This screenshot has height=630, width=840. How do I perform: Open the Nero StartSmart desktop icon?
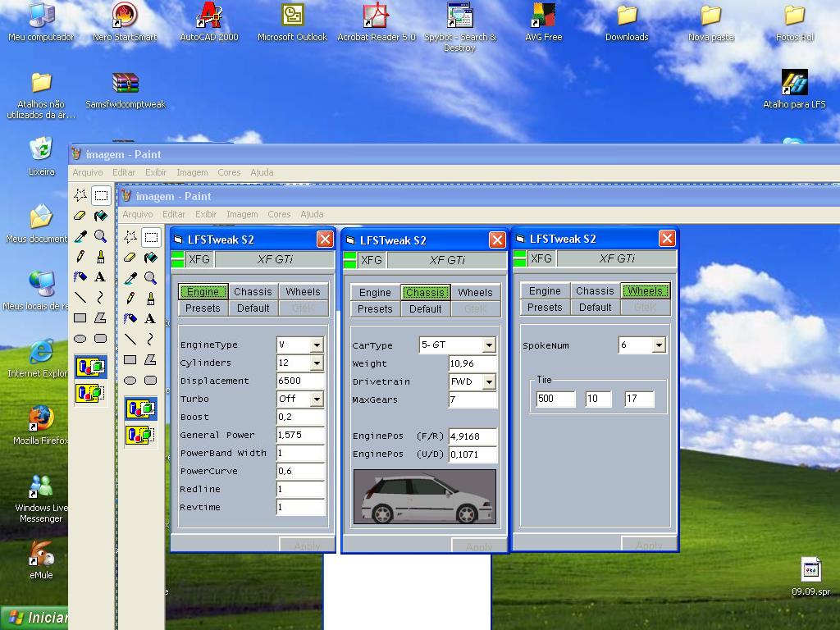125,22
